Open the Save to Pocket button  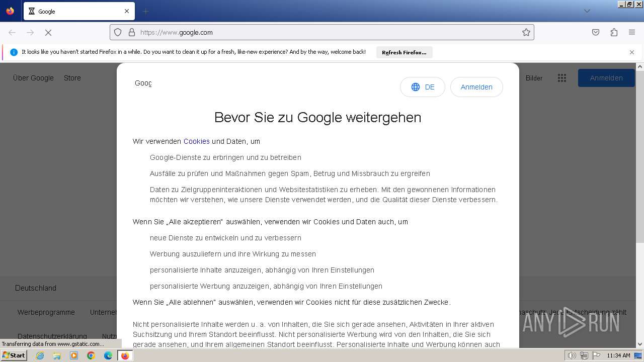click(x=596, y=32)
